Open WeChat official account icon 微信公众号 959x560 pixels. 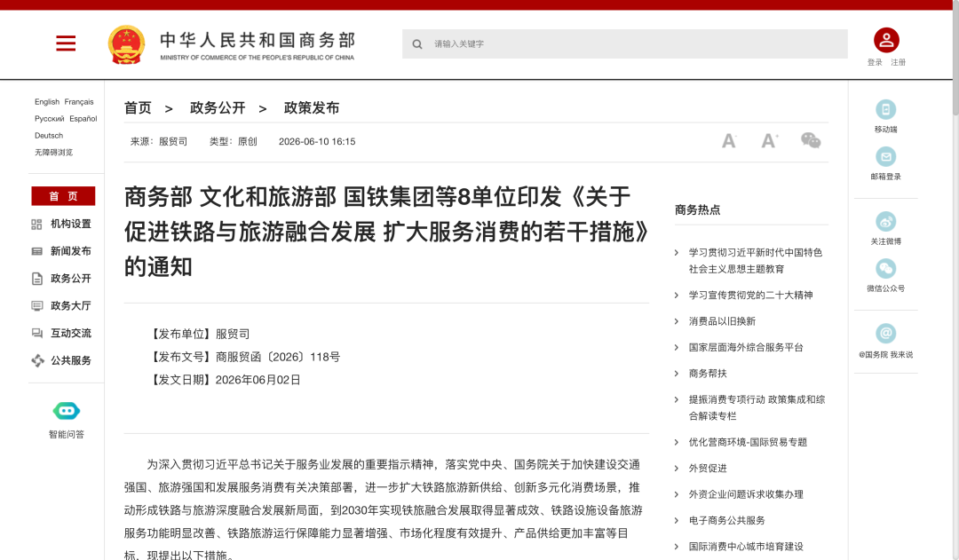(885, 268)
